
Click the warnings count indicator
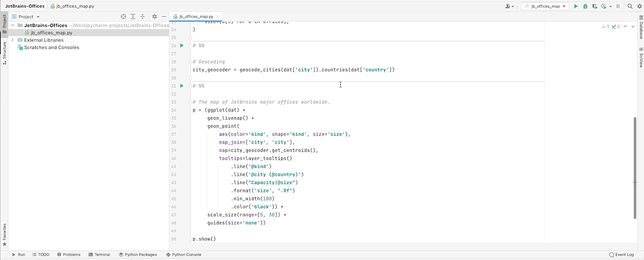coord(605,26)
